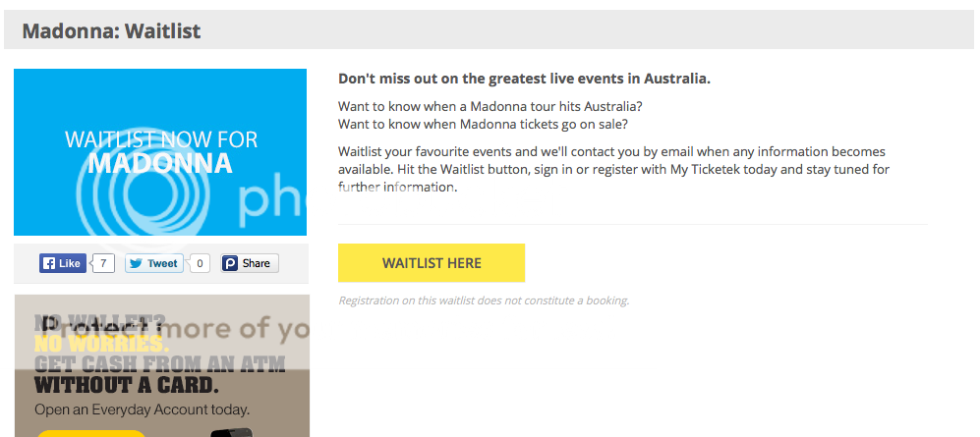Select the 'Madonna: Waitlist' page heading
980x437 pixels.
pyautogui.click(x=111, y=30)
